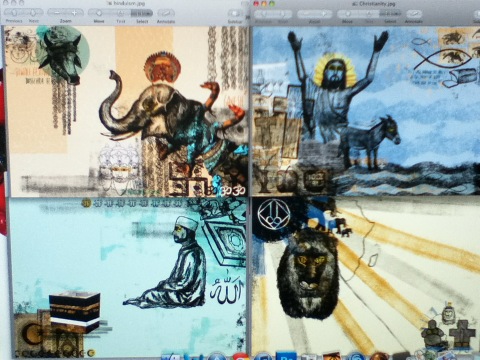
Task: Click the Jesus with donkey illustration canvas
Action: (x=366, y=111)
